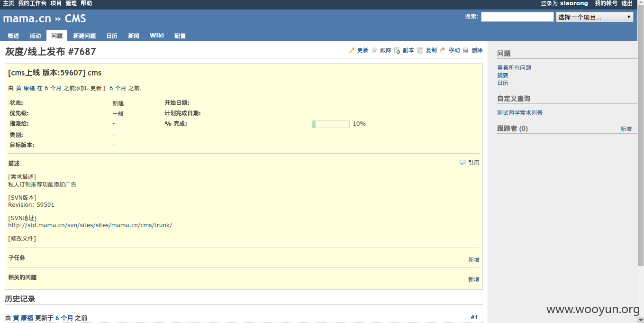Viewport: 644px width, 323px height.
Task: Click 新增 beside 相关的问题
Action: point(474,279)
